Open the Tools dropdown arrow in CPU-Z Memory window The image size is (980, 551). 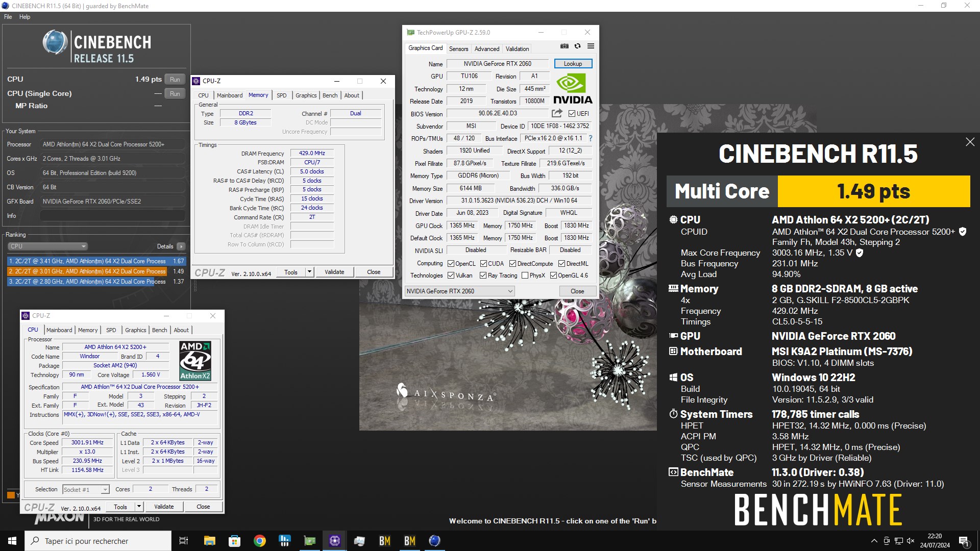[309, 272]
